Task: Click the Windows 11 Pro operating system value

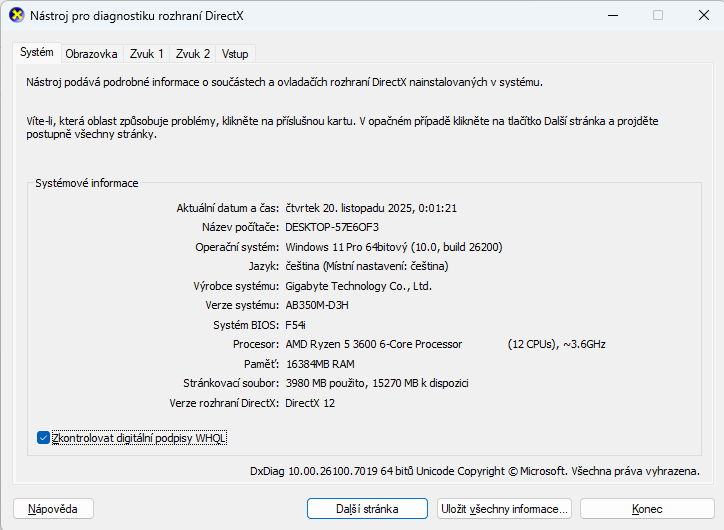Action: pos(393,247)
